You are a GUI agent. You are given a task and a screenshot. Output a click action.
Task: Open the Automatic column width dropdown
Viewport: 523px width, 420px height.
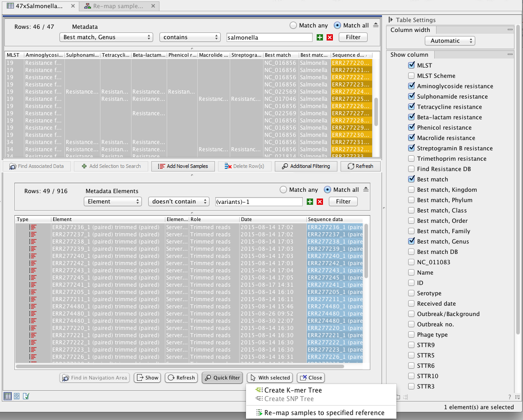450,41
